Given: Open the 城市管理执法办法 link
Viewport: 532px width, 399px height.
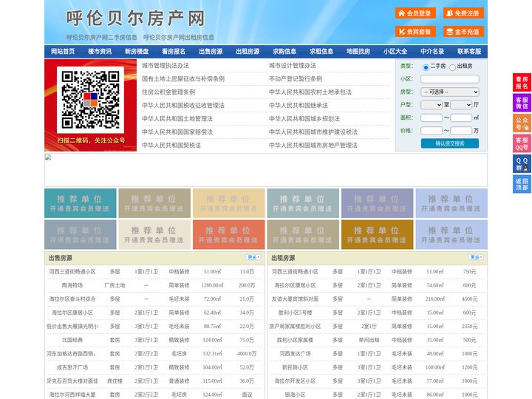Looking at the screenshot, I should point(166,66).
